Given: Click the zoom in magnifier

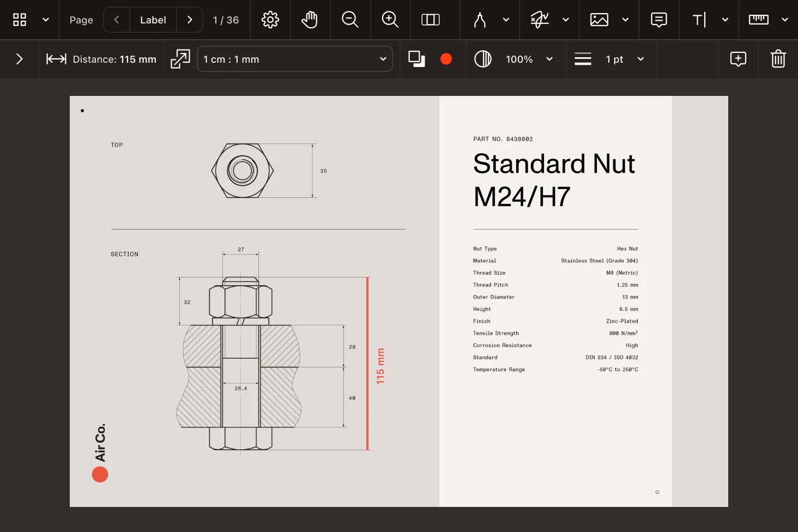Looking at the screenshot, I should tap(390, 20).
